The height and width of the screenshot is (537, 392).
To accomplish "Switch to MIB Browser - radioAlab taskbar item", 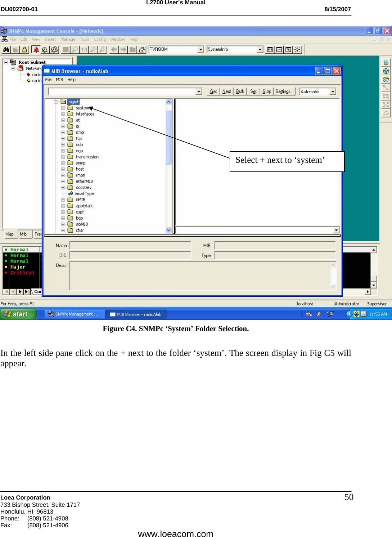I will coord(136,314).
